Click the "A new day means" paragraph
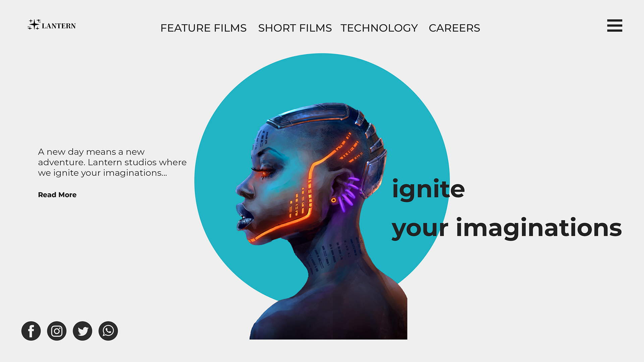Screen dimensions: 644x362 [x=112, y=162]
